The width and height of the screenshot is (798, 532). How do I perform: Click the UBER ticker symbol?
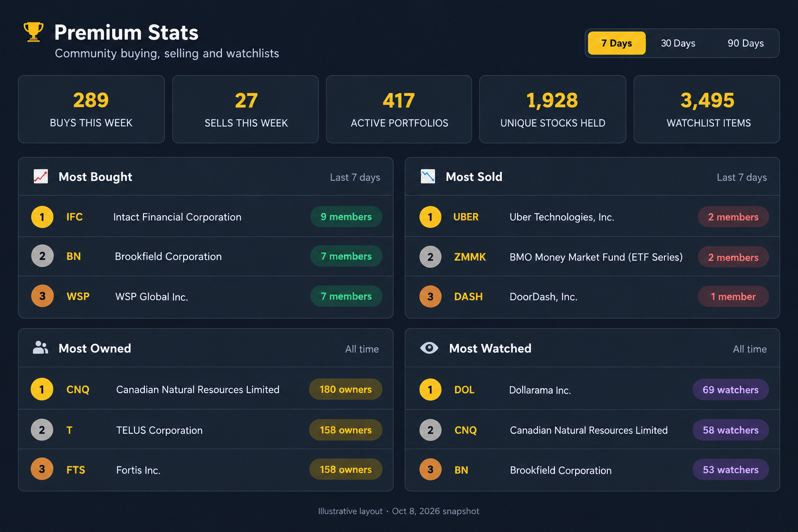coord(466,217)
